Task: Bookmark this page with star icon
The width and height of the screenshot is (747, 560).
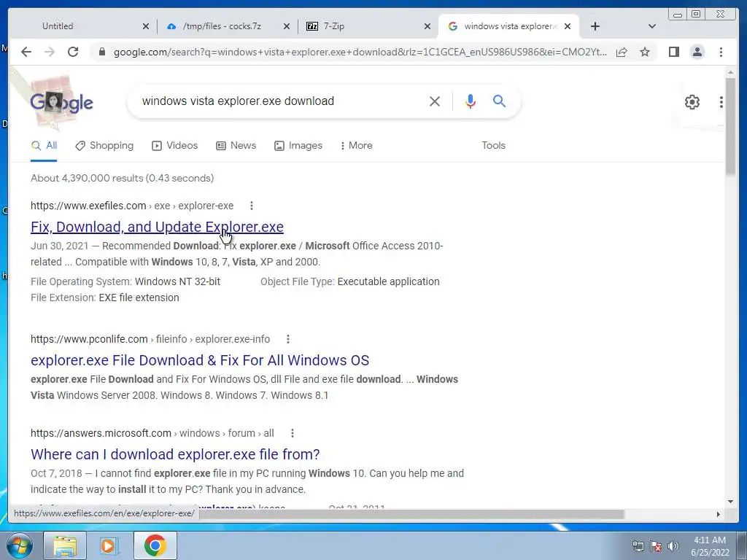Action: [x=645, y=52]
